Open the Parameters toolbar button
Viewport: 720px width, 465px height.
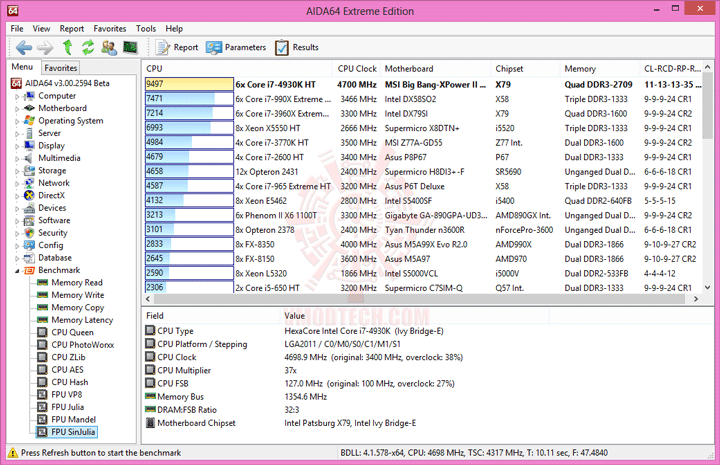tap(236, 47)
